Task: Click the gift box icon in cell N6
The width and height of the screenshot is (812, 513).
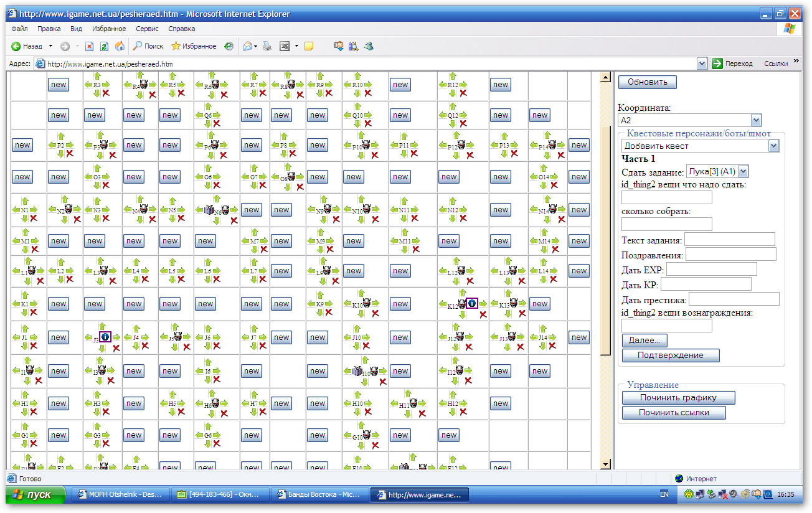Action: click(x=209, y=210)
